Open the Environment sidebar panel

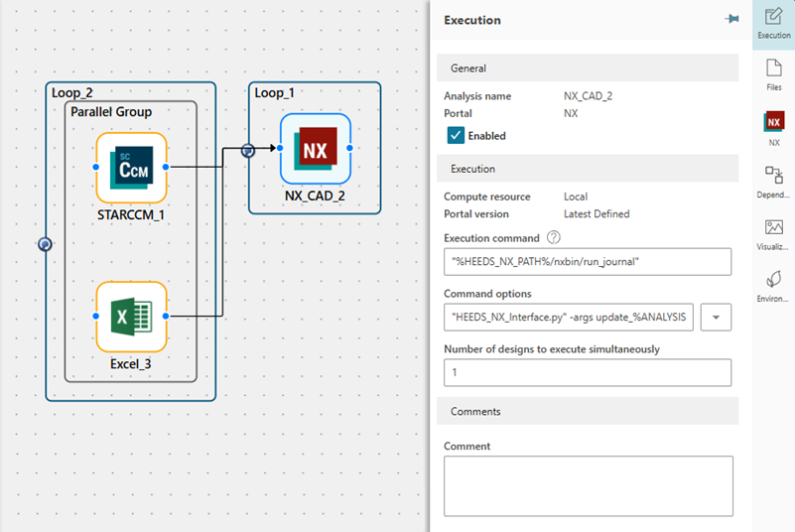[773, 287]
